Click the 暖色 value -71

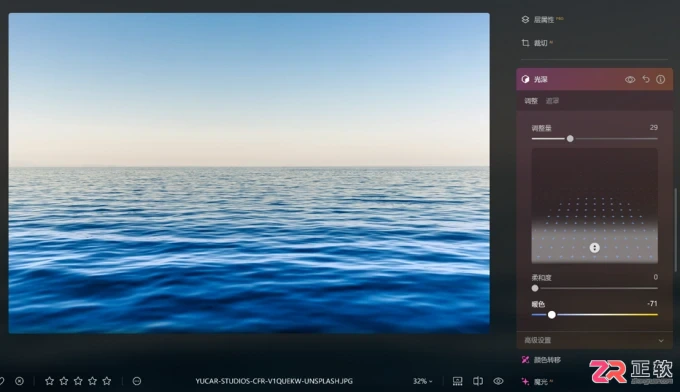[652, 304]
